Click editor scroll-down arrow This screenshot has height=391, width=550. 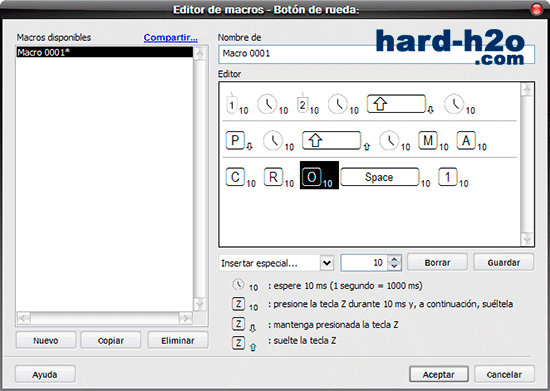526,239
